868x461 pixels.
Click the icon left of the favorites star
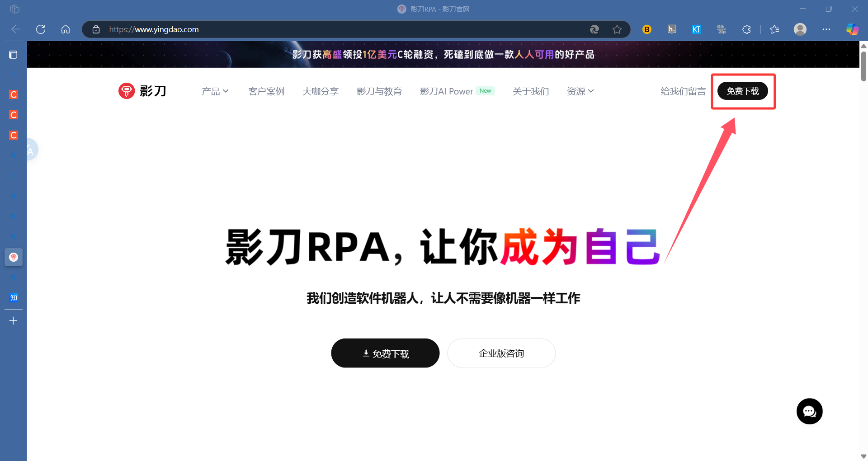click(x=594, y=29)
